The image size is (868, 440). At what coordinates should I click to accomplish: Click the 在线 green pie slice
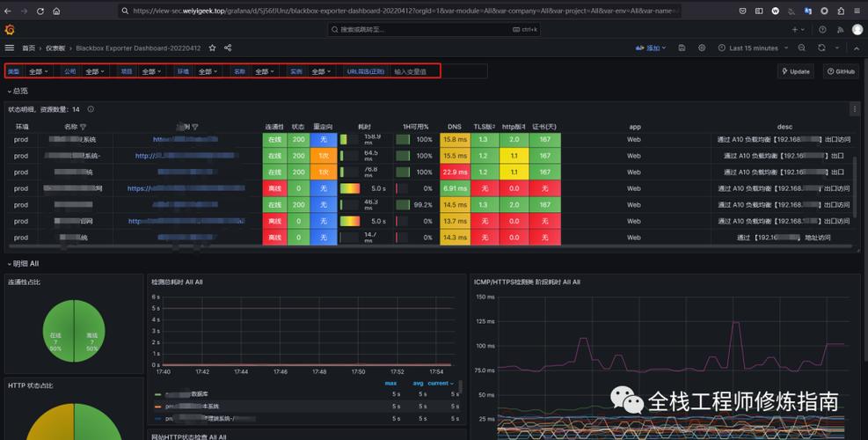coord(57,332)
